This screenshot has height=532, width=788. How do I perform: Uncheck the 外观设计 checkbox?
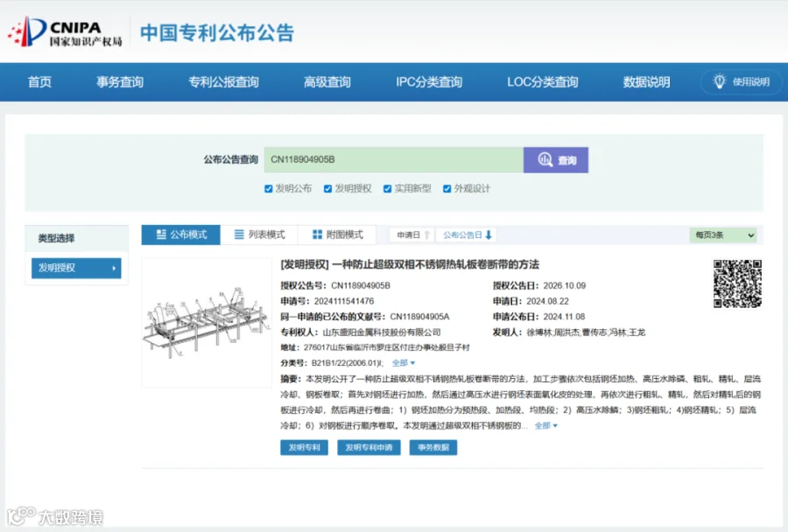pos(447,189)
